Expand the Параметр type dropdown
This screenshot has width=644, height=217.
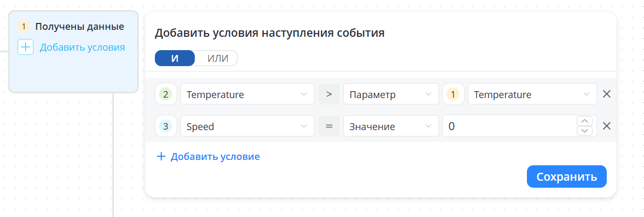(391, 94)
